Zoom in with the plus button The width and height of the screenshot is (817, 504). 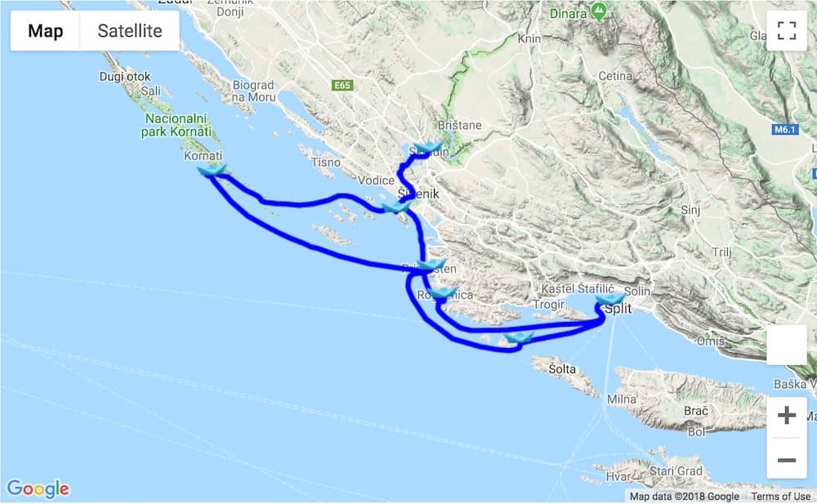[786, 416]
